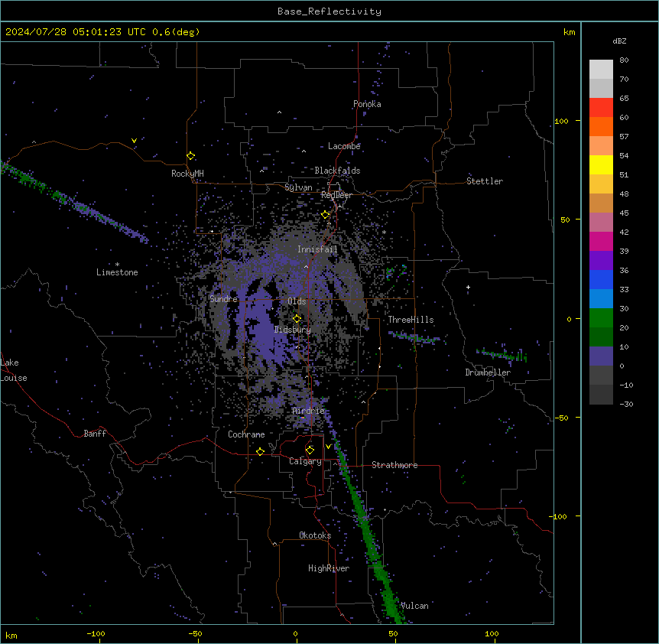Click the Olds city label
Image resolution: width=659 pixels, height=644 pixels.
coord(297,301)
